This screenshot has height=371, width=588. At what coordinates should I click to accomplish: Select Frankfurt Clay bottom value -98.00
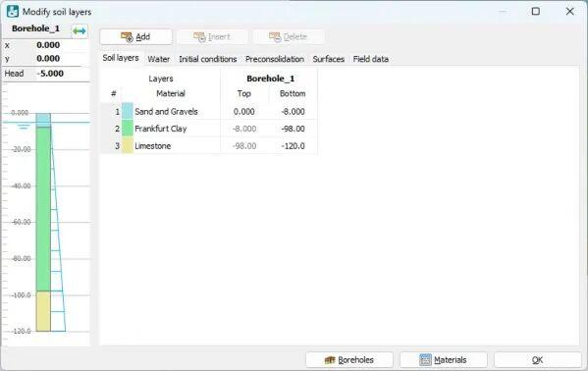293,129
